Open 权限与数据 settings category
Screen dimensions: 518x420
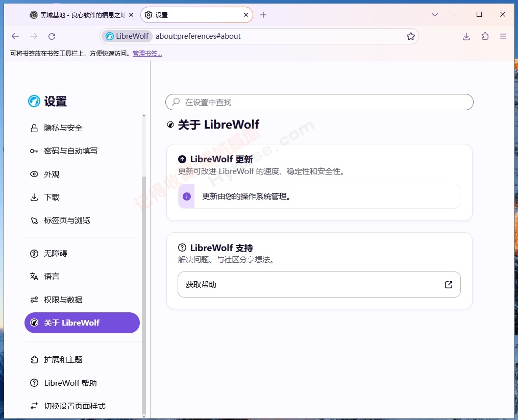pyautogui.click(x=82, y=300)
